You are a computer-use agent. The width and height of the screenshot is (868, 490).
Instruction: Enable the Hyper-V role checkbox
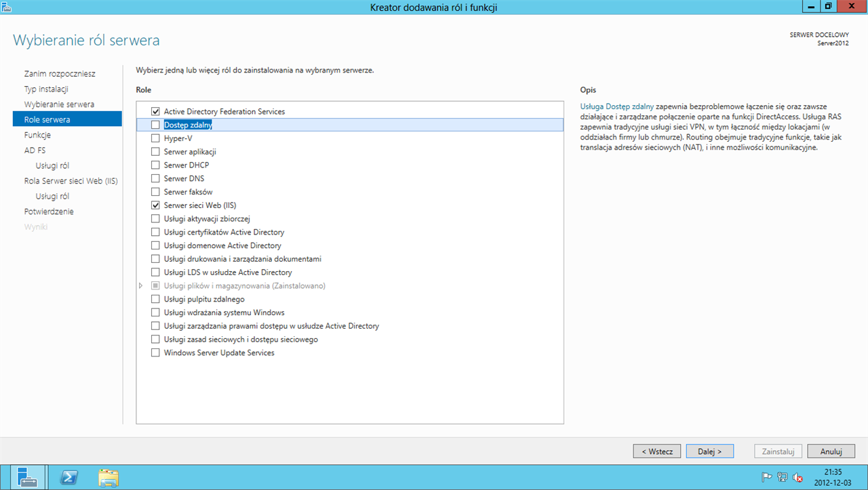click(155, 138)
